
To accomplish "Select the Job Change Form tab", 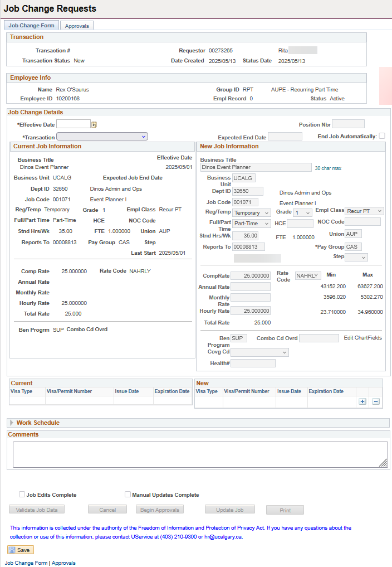I will point(31,25).
